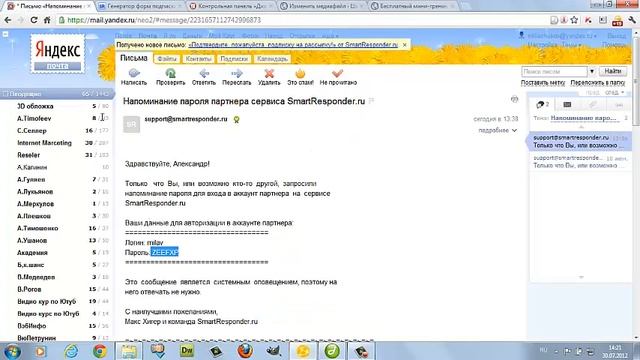This screenshot has width=640, height=360.
Task: Open the Internet Marceting folder
Action: click(x=44, y=143)
